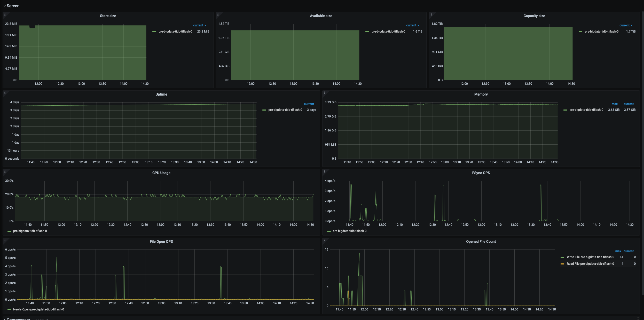
Task: Open the current sort dropdown in Capacity size legend
Action: 626,25
